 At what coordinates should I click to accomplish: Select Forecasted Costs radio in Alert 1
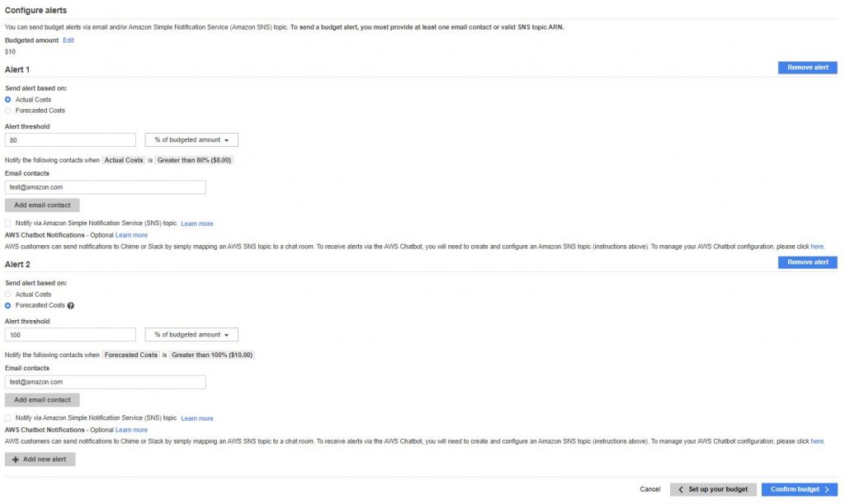click(8, 111)
